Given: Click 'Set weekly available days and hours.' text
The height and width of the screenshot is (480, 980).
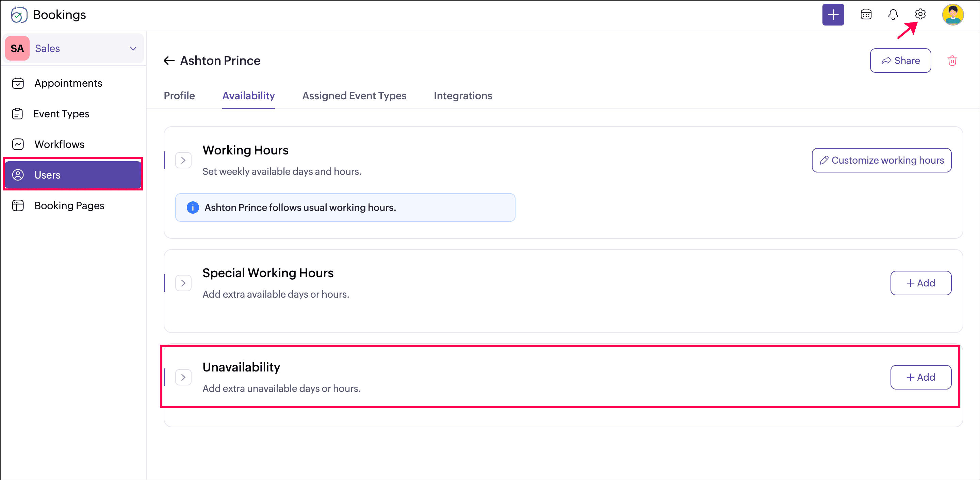Looking at the screenshot, I should 282,171.
